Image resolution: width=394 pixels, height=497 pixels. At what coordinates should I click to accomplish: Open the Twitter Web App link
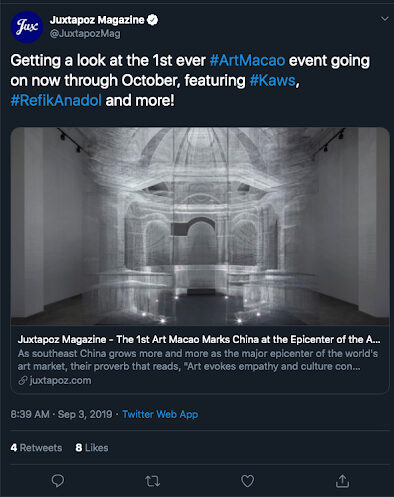click(x=160, y=414)
